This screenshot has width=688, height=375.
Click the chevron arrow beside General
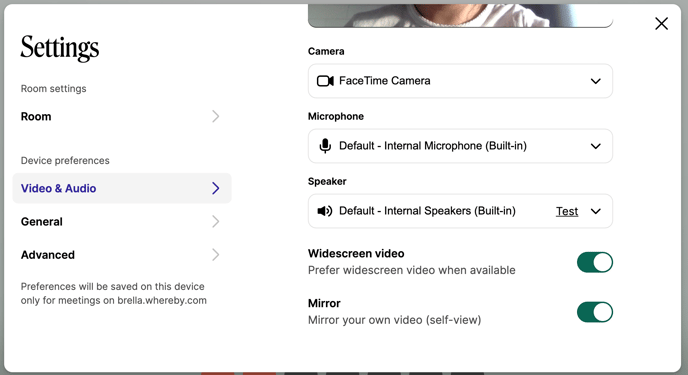(x=215, y=221)
